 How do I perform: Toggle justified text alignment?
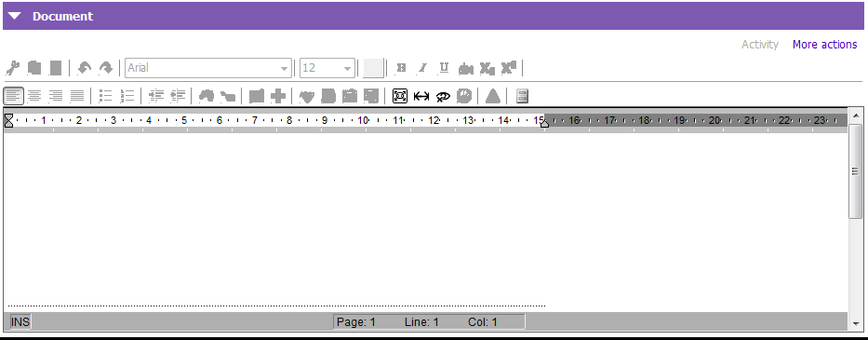(x=77, y=96)
